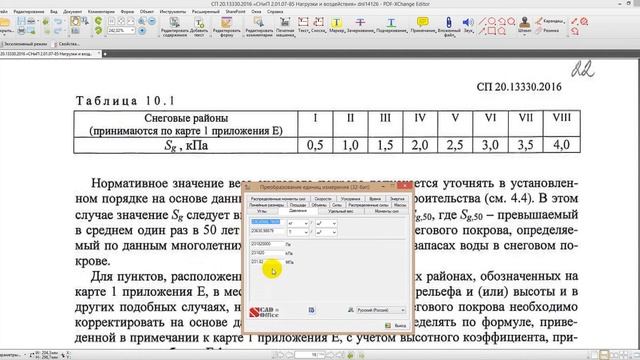Switch to the Moments of Force tab

386,211
